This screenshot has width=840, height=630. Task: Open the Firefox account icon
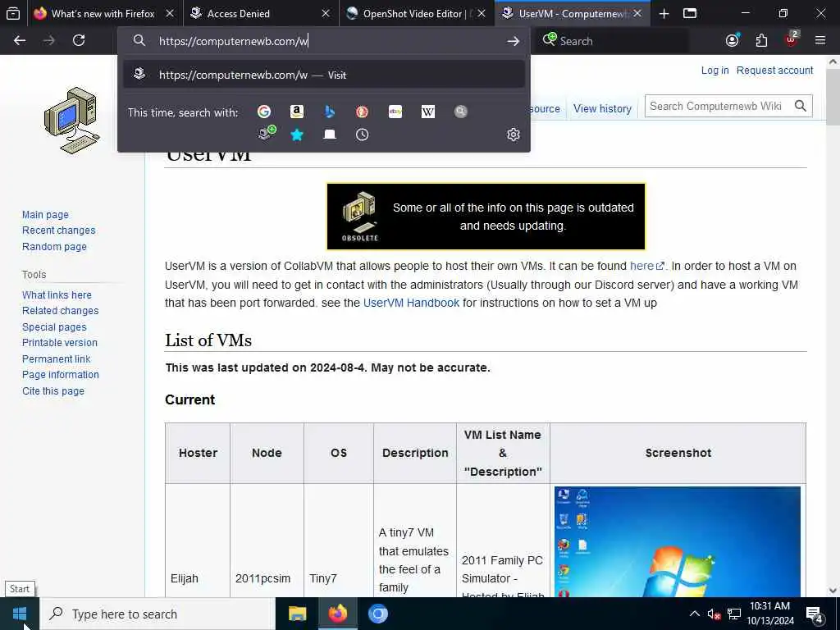tap(732, 40)
